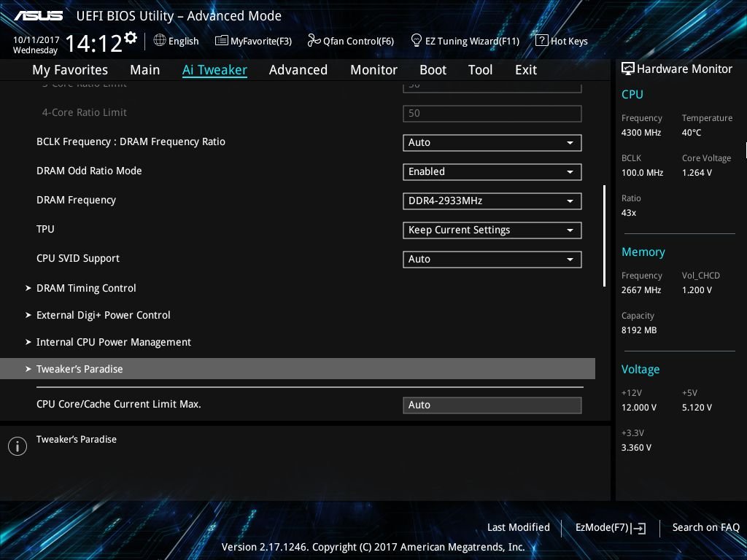This screenshot has height=560, width=747.
Task: Launch EZ Tuning Wizard(F11) label
Action: point(472,41)
